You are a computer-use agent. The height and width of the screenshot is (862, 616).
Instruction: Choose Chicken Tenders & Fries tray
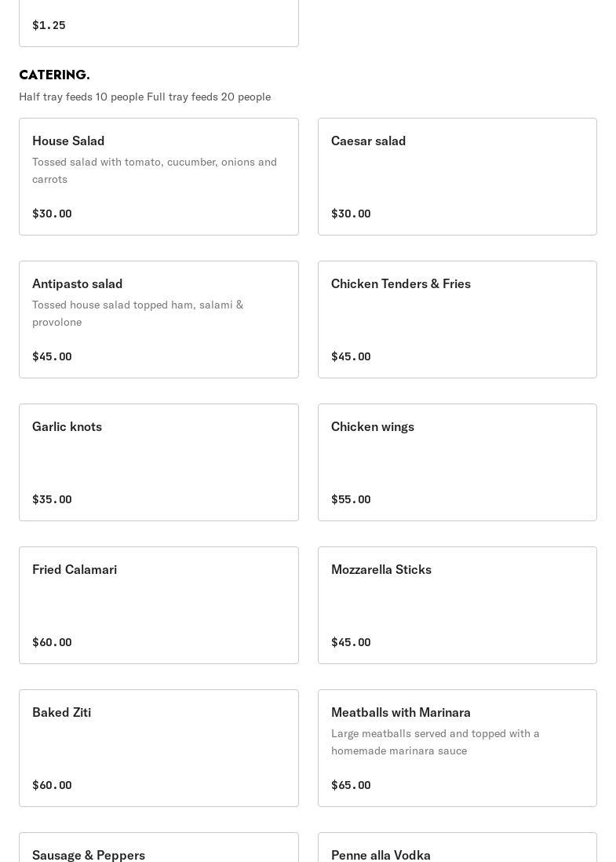pyautogui.click(x=457, y=320)
